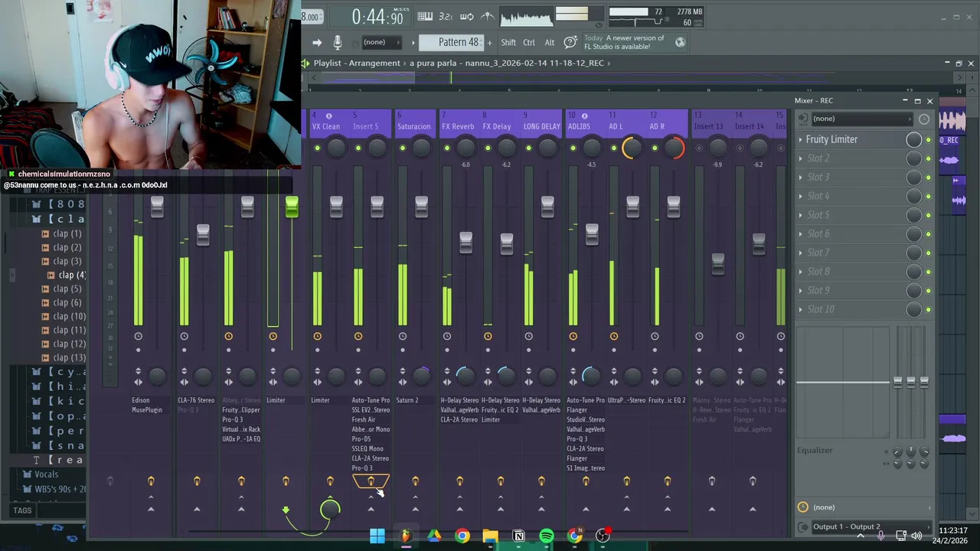Viewport: 980px width, 551px height.
Task: Mute the ADLIBS mixer track LED
Action: coord(573,148)
